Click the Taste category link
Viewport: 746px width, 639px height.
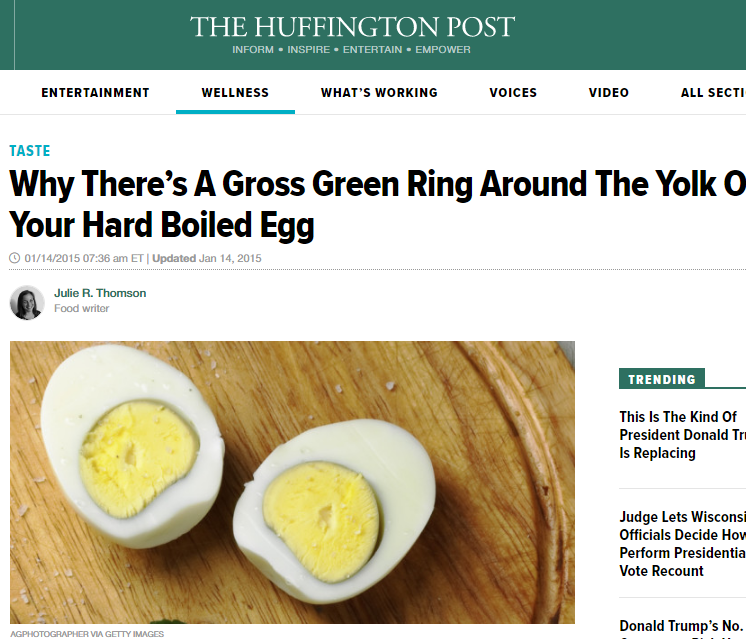pyautogui.click(x=29, y=151)
